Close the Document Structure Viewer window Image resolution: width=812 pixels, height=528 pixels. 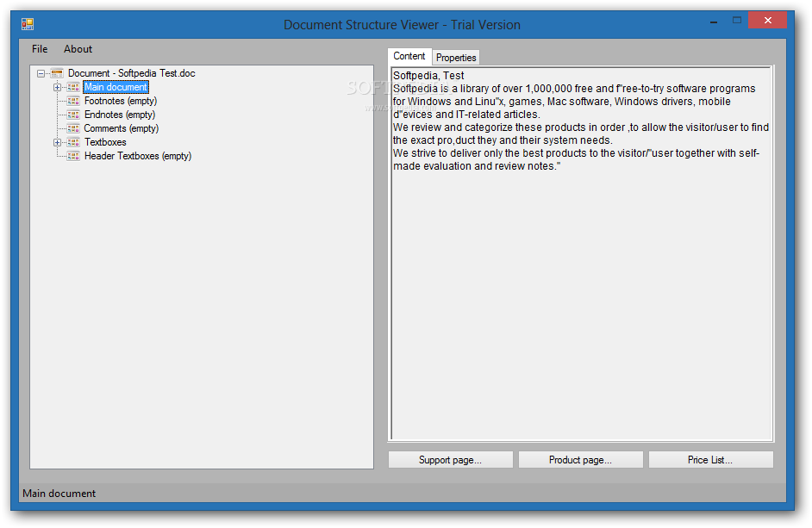coord(767,21)
